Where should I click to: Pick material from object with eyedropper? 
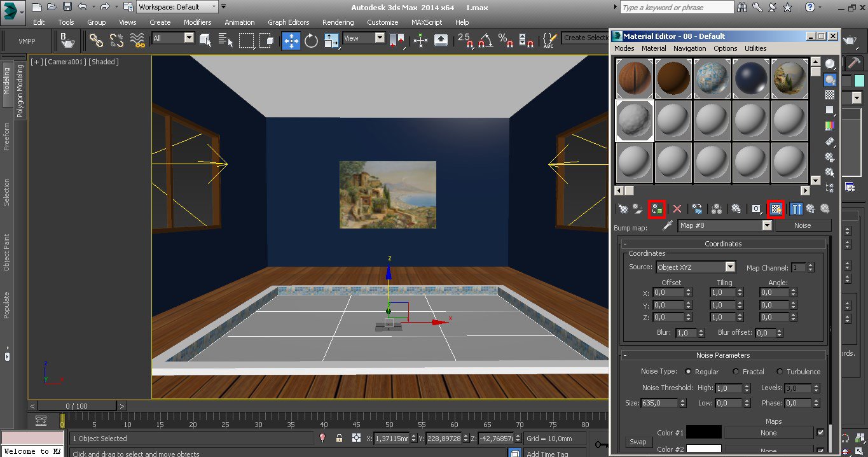coord(667,225)
